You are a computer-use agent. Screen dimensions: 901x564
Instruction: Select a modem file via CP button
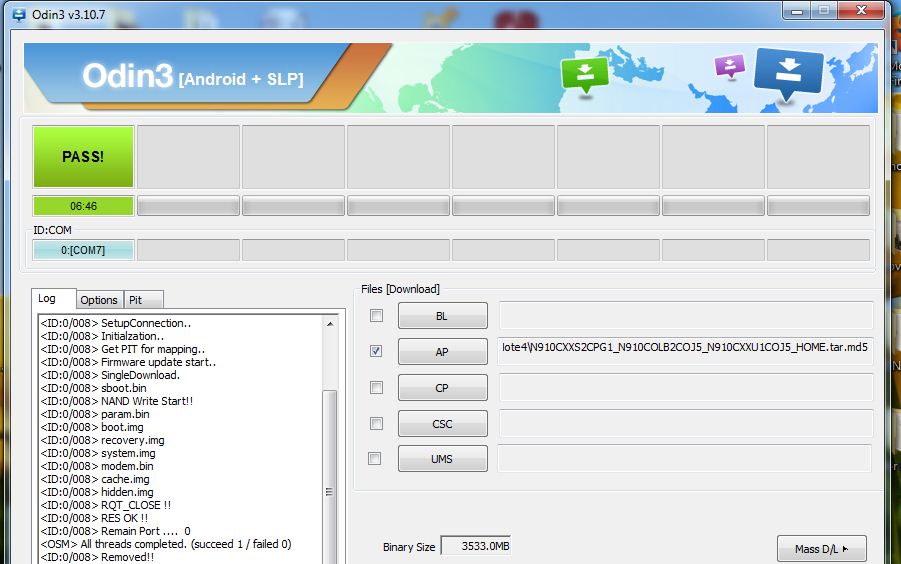pyautogui.click(x=442, y=388)
